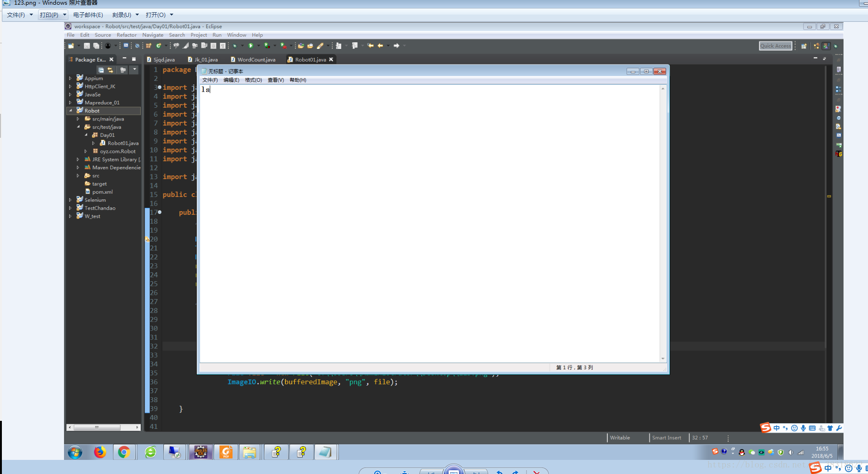The image size is (868, 474).
Task: Switch to the Sjqd.java editor tab
Action: click(x=161, y=60)
